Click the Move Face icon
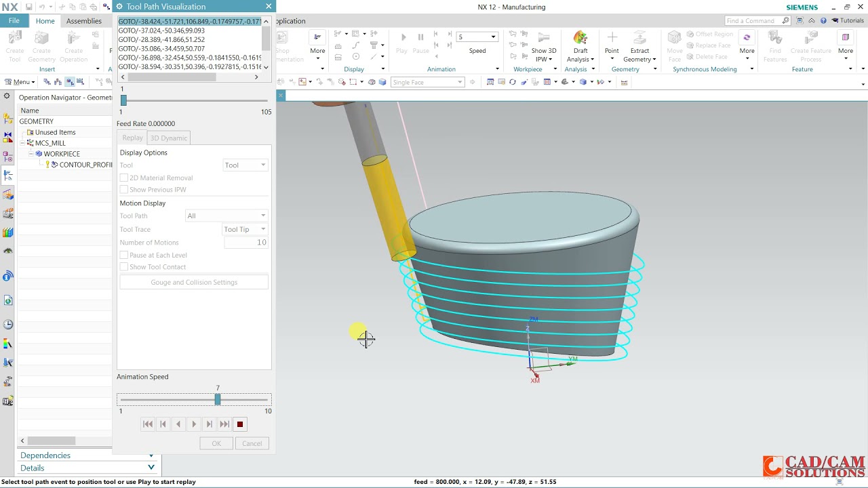This screenshot has width=868, height=488. 674,46
